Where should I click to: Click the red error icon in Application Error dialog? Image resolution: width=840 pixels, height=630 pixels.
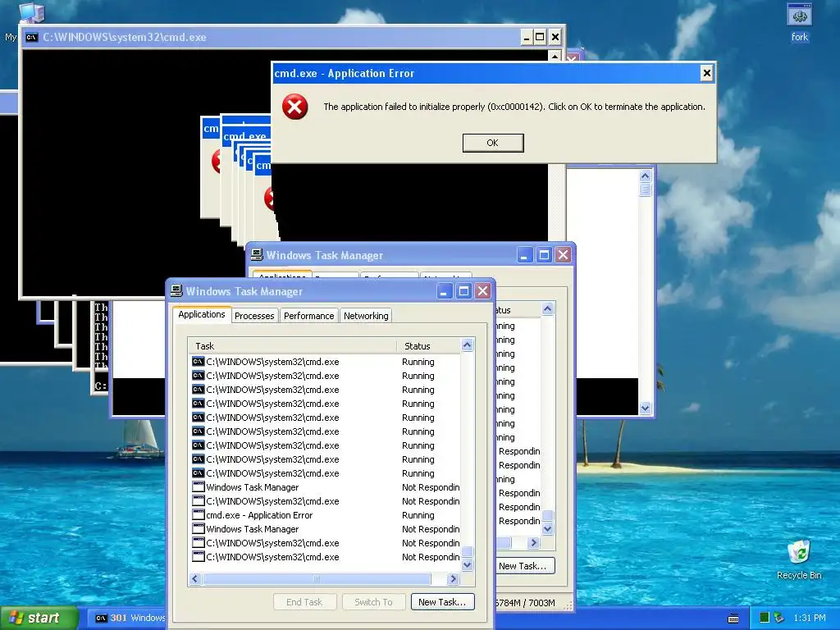[x=294, y=107]
